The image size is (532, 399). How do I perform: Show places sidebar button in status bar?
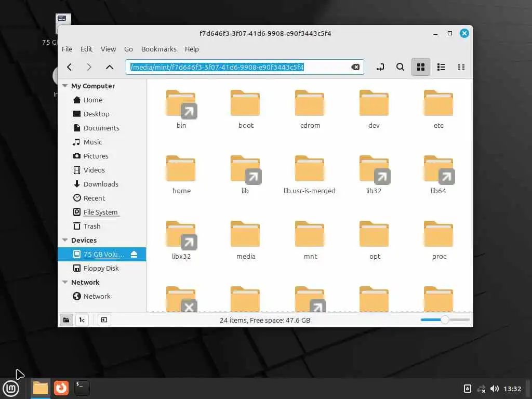66,320
